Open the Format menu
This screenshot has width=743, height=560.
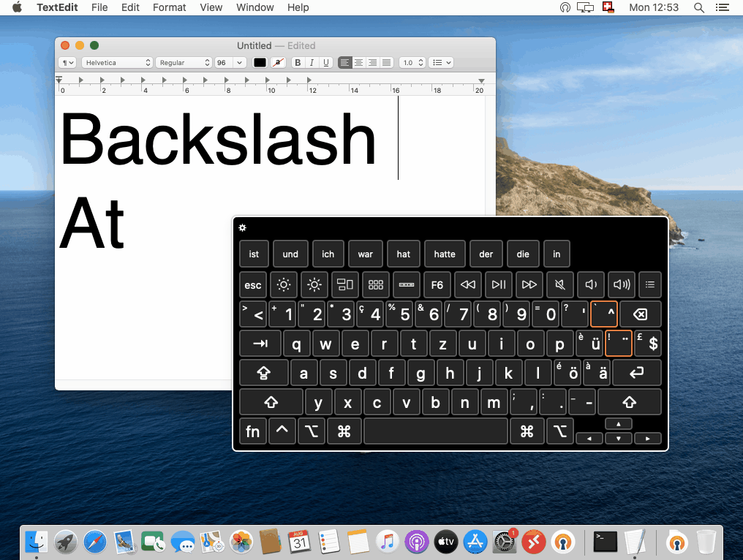click(x=169, y=7)
